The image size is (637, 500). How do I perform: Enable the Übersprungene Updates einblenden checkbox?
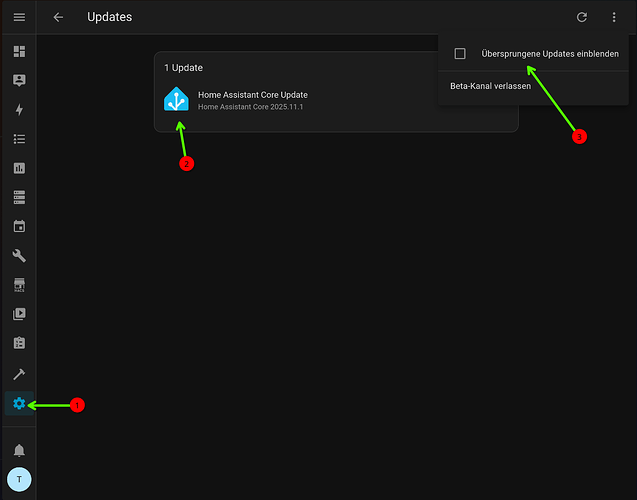point(460,54)
